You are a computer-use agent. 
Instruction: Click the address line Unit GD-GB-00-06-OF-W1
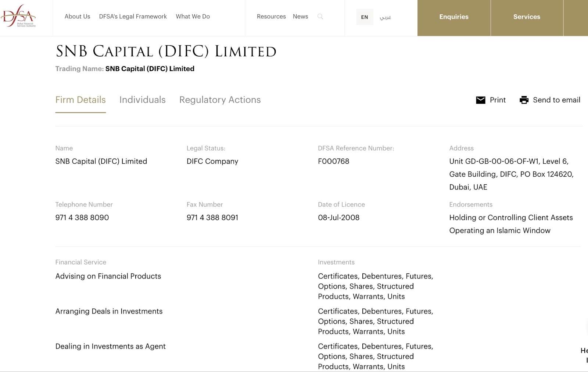509,161
